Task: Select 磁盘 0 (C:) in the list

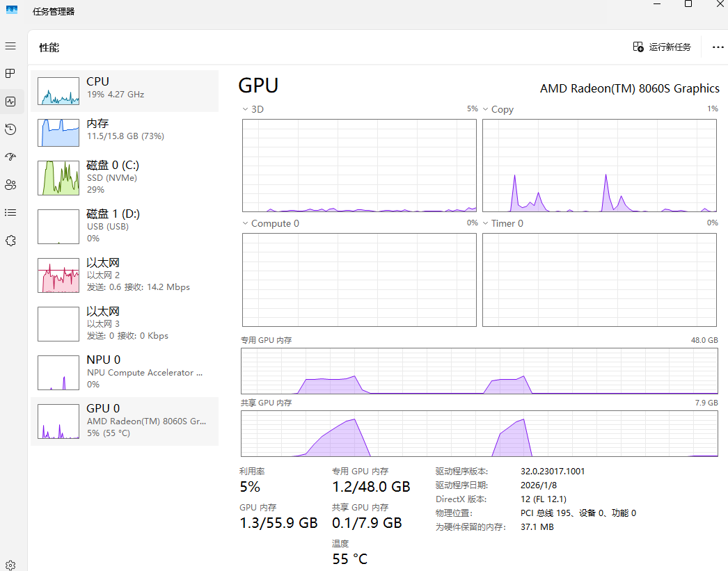Action: pos(124,177)
